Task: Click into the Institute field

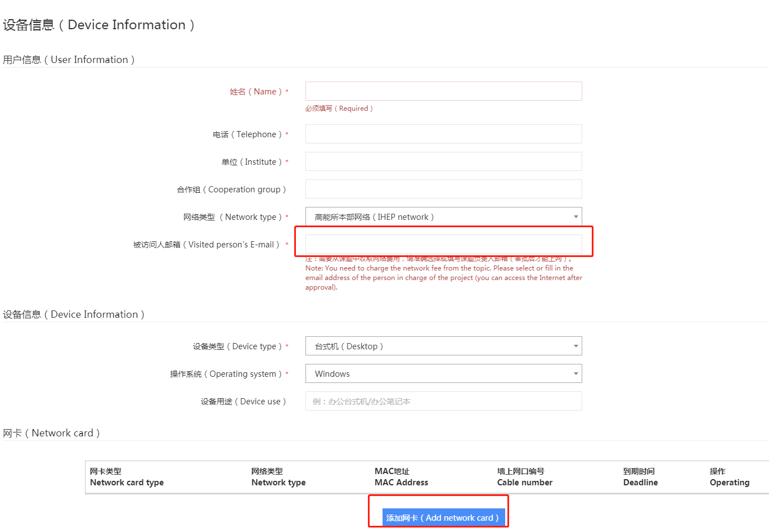Action: pos(443,161)
